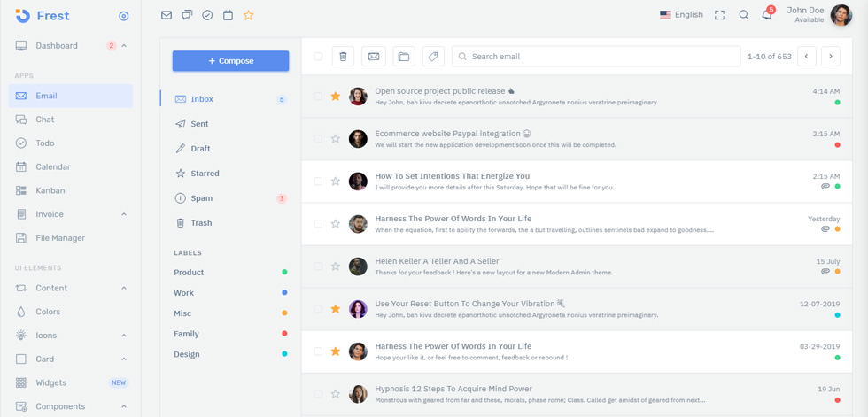This screenshot has height=417, width=868.
Task: Open the label tag toolbar button
Action: point(433,57)
